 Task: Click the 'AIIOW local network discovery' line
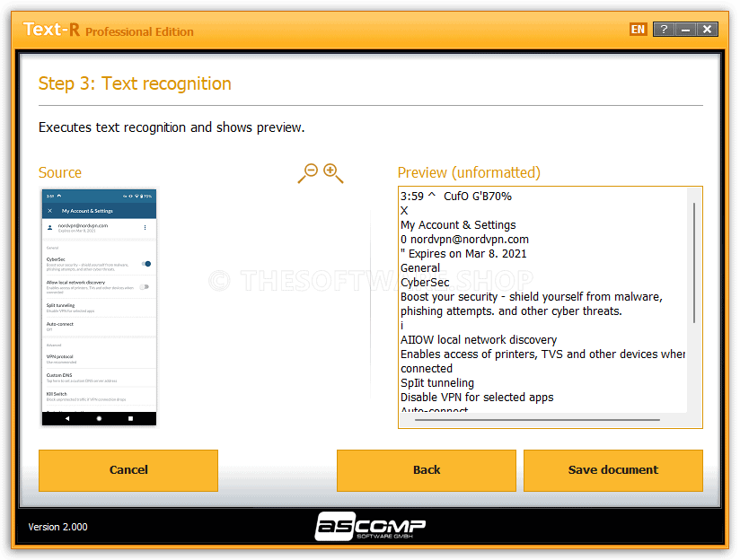coord(479,340)
